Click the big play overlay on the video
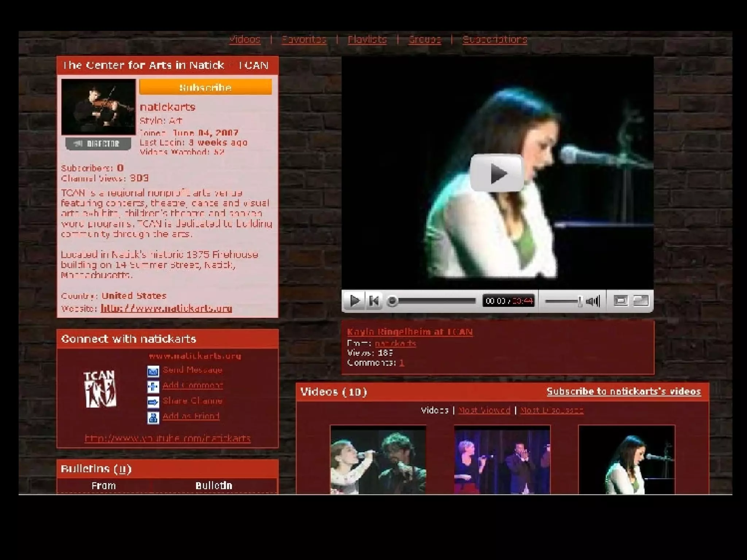The width and height of the screenshot is (747, 560). pos(497,173)
